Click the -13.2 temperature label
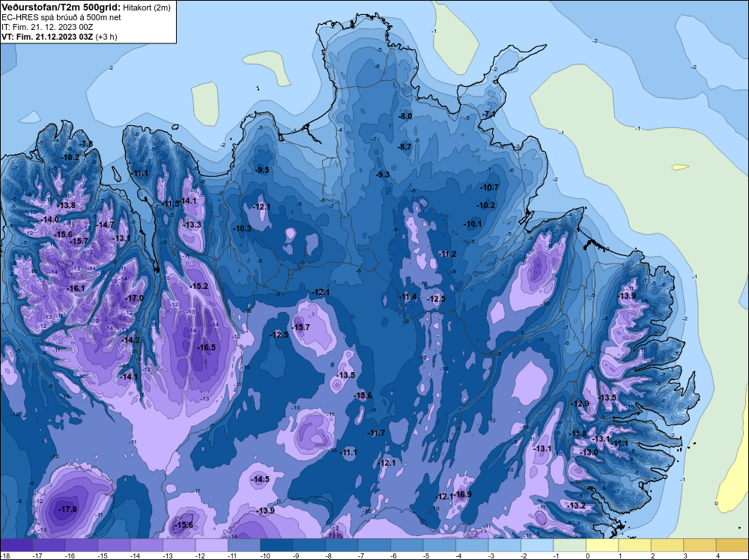Viewport: 749px width, 560px height. click(x=576, y=506)
